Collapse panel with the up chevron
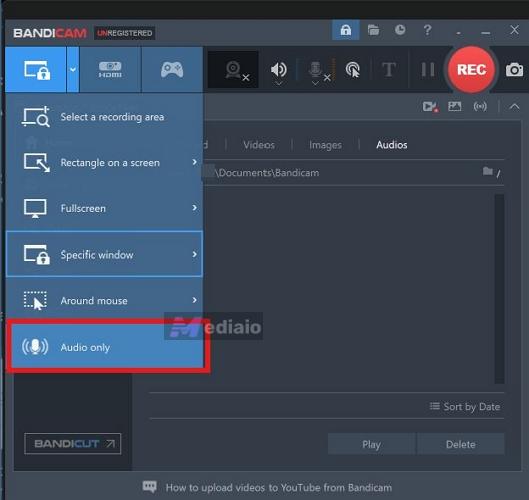The image size is (529, 500). pos(514,107)
